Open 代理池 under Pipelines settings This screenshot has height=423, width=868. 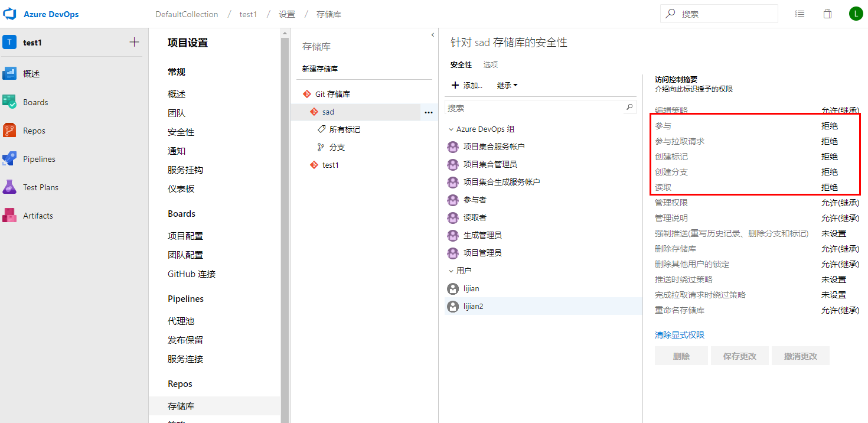click(x=181, y=321)
